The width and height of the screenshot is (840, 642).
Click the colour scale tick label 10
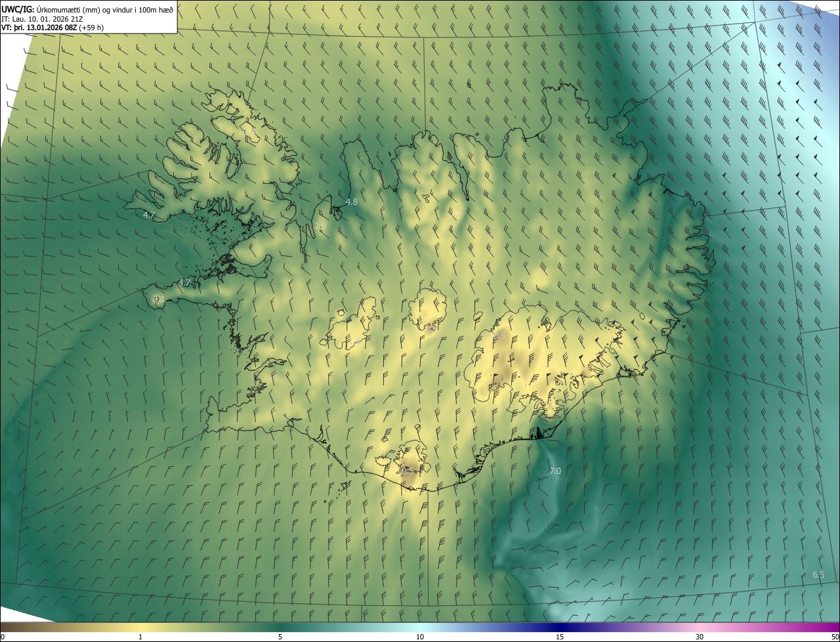click(x=420, y=637)
